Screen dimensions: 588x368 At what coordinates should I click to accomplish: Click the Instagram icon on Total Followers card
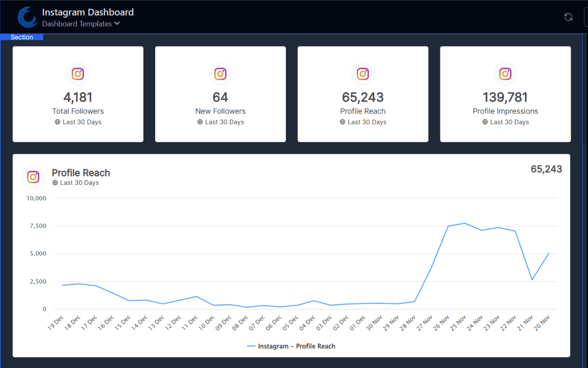(78, 74)
